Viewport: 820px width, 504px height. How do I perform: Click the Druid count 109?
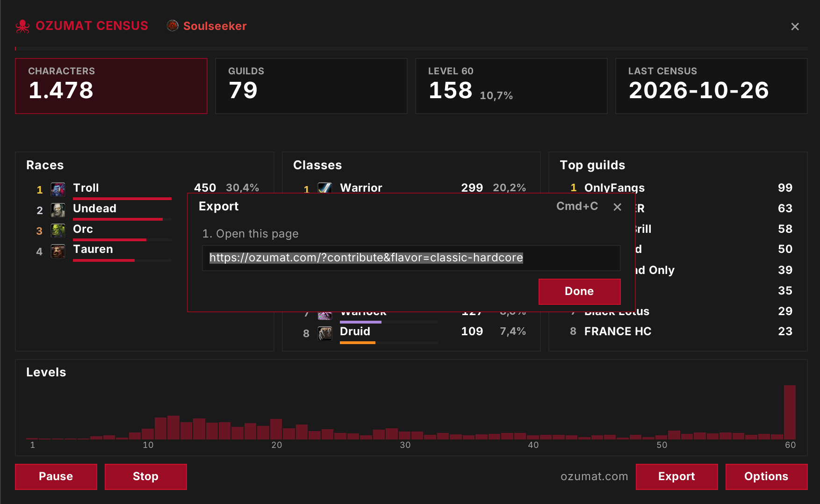pyautogui.click(x=472, y=331)
